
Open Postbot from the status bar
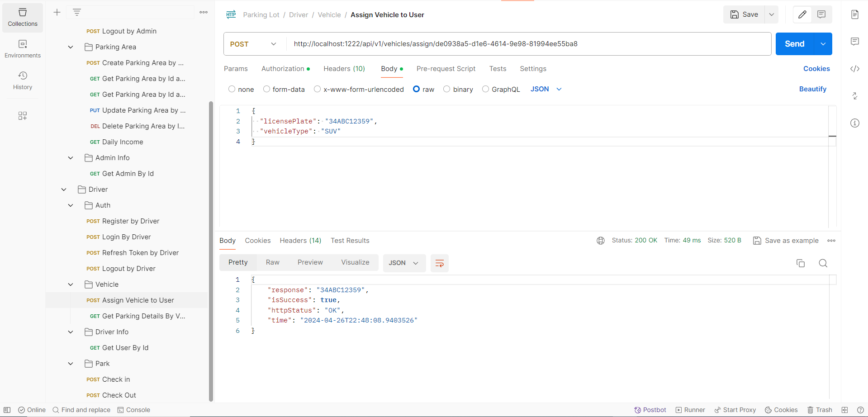pos(650,410)
